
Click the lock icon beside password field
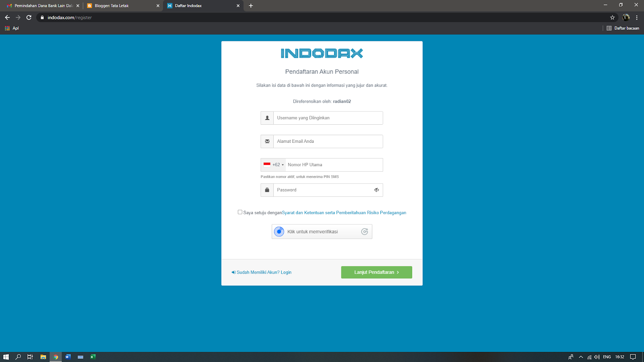[267, 190]
